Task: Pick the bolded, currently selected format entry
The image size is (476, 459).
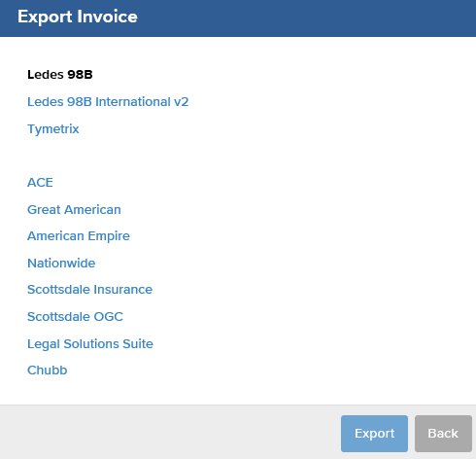Action: [60, 75]
